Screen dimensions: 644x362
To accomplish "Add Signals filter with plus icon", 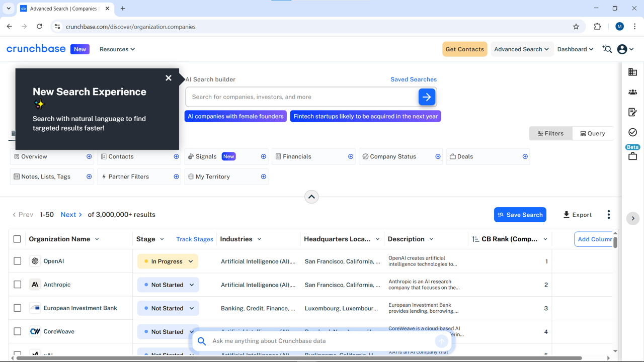I will pos(263,157).
